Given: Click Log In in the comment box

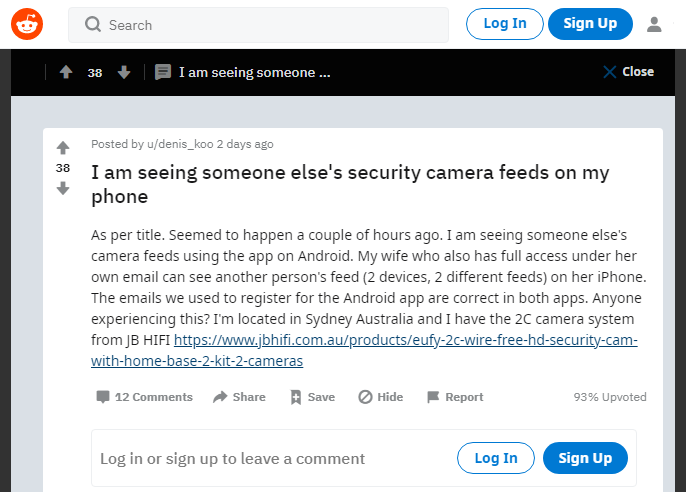Looking at the screenshot, I should pos(496,458).
